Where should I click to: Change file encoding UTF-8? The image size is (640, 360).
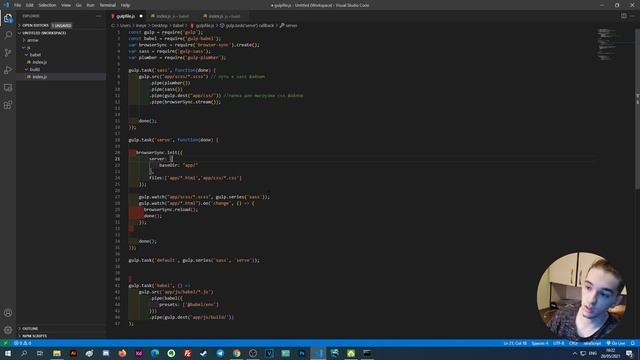coord(559,343)
